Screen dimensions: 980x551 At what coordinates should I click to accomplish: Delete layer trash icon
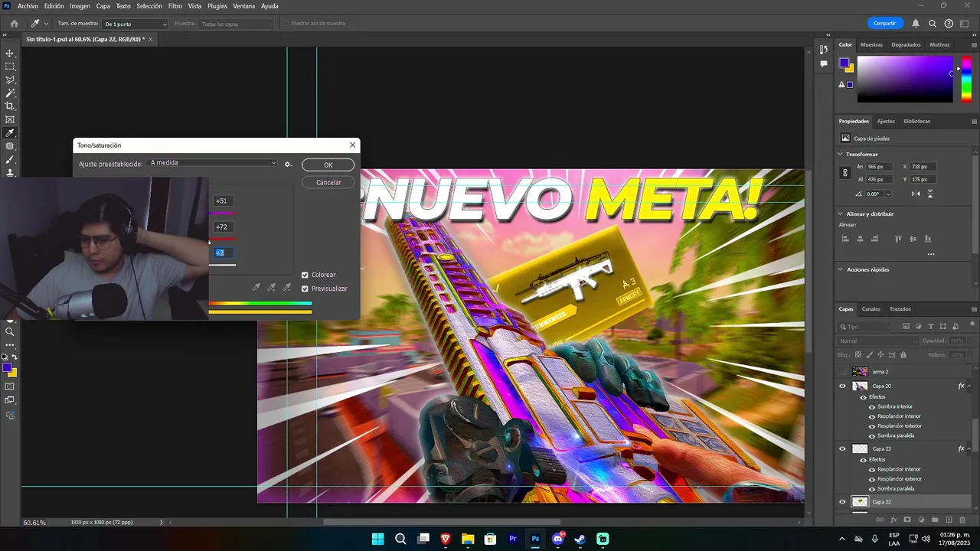[x=962, y=520]
